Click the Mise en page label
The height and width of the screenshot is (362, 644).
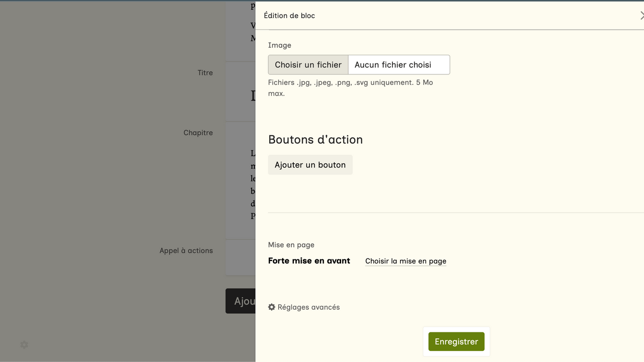tap(291, 245)
